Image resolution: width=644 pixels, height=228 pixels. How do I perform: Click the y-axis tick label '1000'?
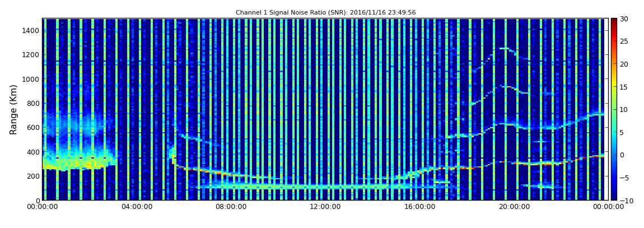pyautogui.click(x=31, y=79)
